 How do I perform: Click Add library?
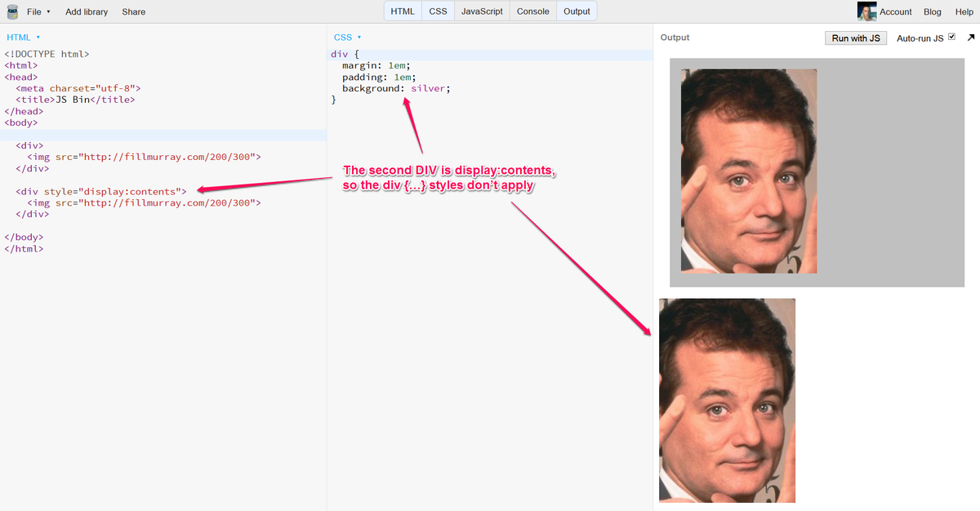coord(87,11)
